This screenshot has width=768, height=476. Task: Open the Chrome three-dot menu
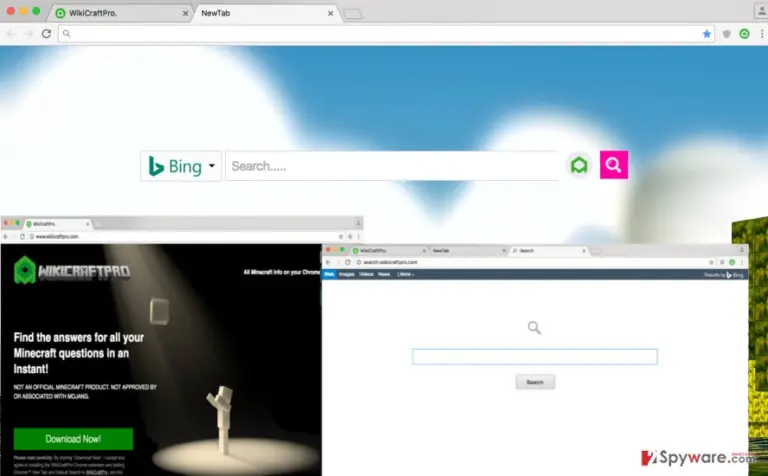click(x=762, y=34)
